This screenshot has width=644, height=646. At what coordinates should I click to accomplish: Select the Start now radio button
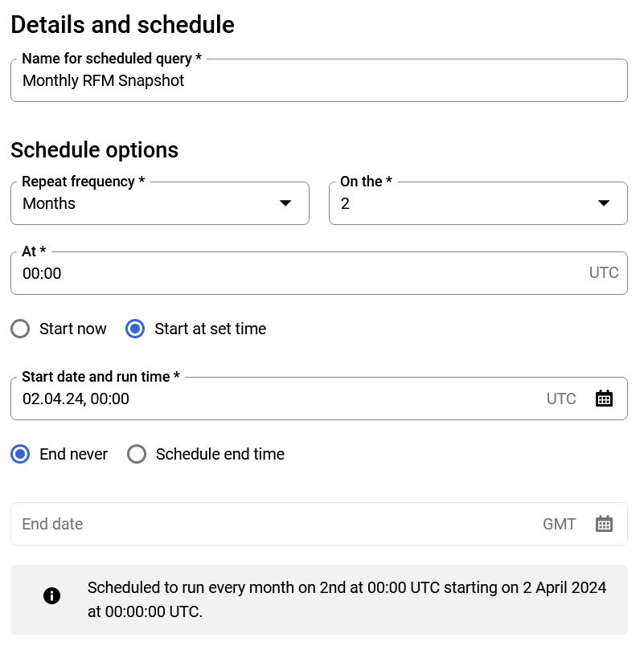pyautogui.click(x=21, y=329)
